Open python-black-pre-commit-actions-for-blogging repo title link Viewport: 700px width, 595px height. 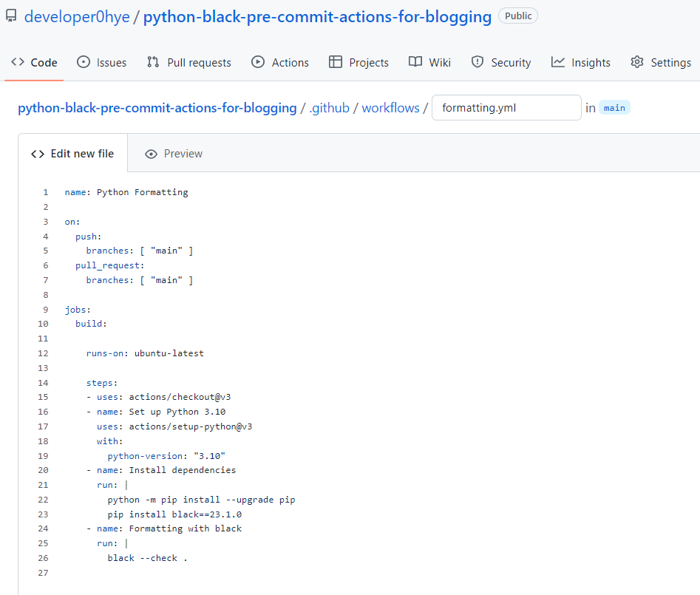(x=317, y=17)
